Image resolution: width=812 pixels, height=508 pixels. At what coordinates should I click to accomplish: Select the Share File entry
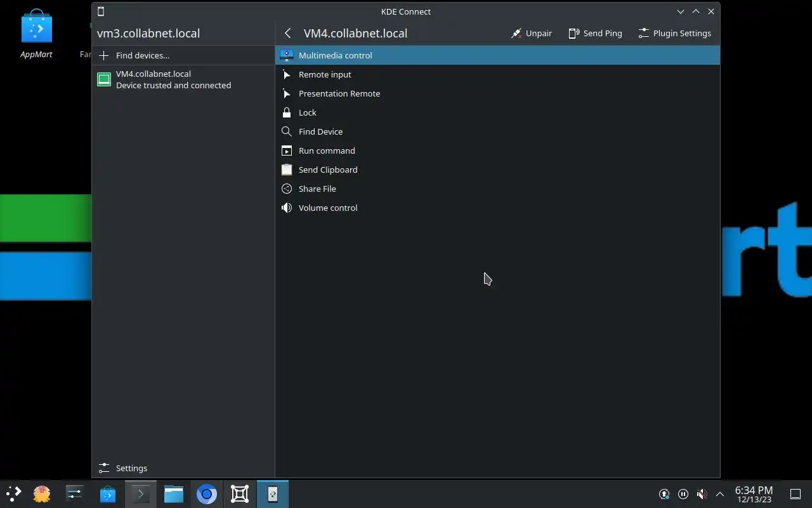497,189
